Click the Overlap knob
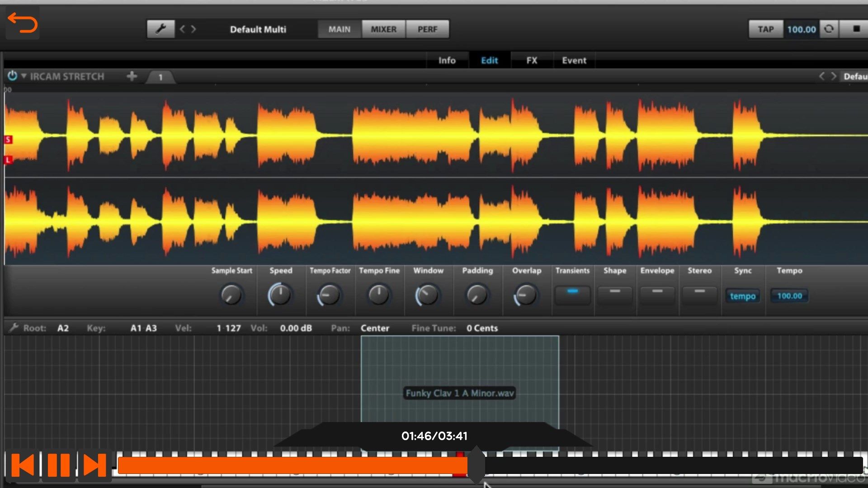This screenshot has width=868, height=488. point(526,295)
